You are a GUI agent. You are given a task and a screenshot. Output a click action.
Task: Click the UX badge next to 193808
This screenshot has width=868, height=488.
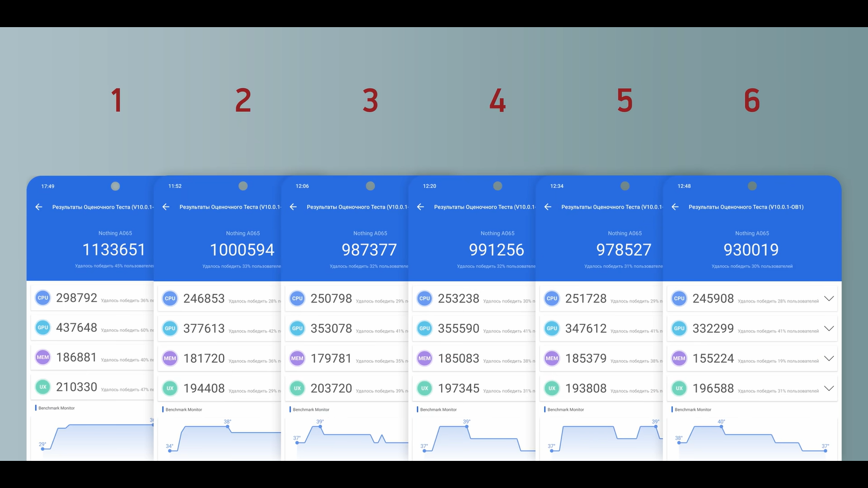(x=552, y=388)
